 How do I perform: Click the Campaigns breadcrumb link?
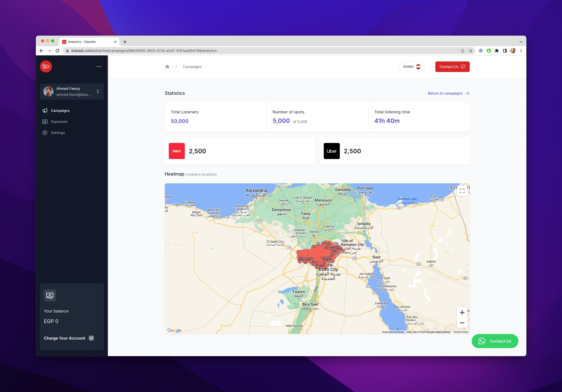(192, 67)
